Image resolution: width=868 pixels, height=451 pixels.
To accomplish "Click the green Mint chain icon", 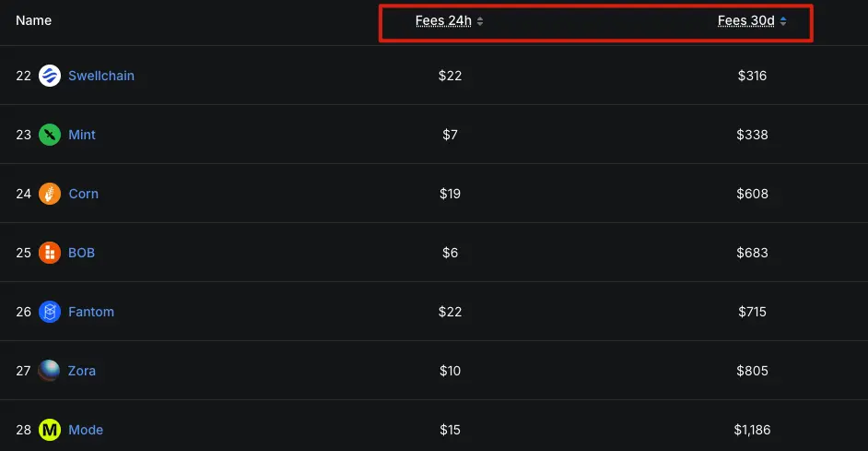I will coord(50,135).
